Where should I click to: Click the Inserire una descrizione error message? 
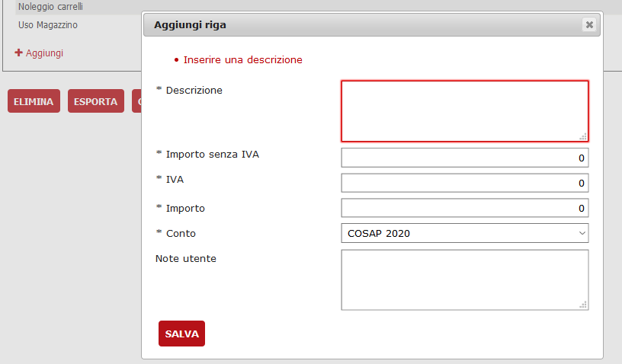point(242,59)
